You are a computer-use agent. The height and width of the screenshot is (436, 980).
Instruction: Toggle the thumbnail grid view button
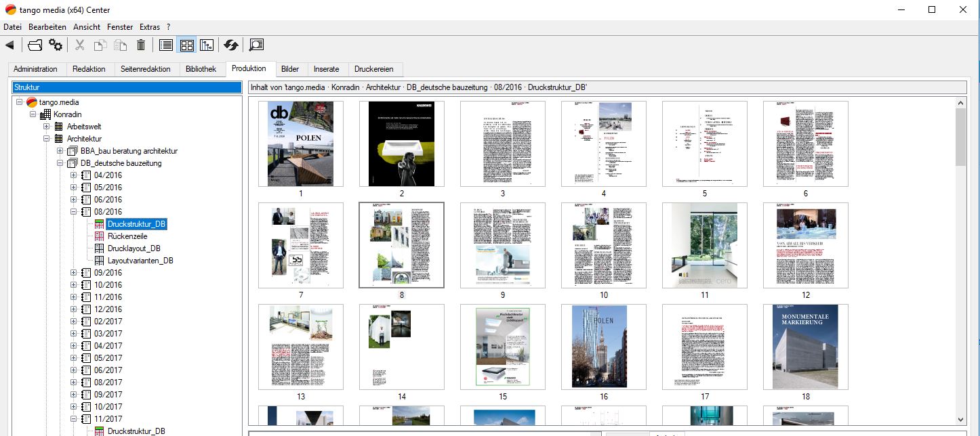[186, 45]
